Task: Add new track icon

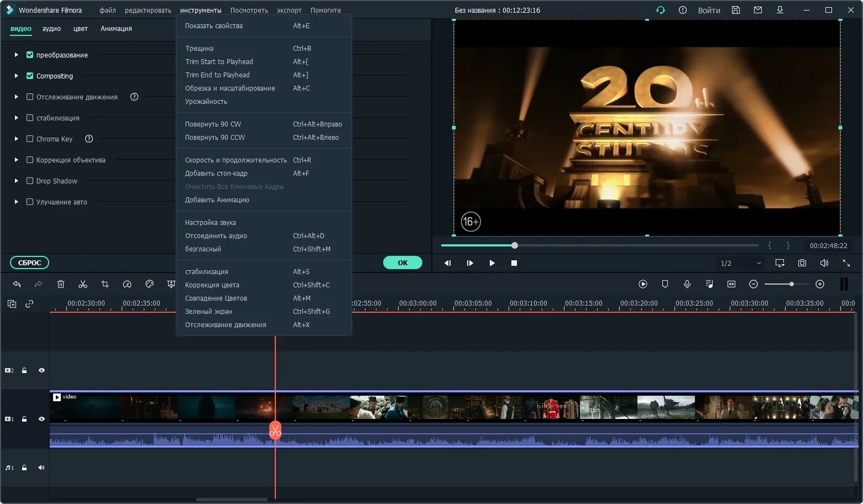Action: [12, 304]
